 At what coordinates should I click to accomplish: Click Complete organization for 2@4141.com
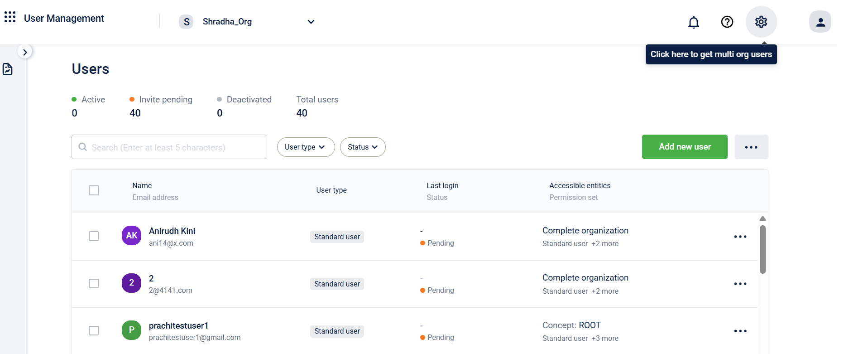pos(585,277)
